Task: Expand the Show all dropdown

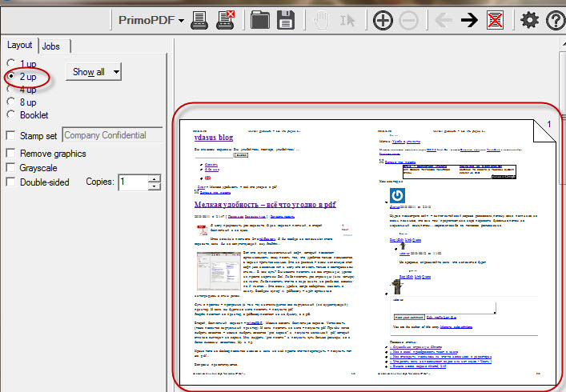Action: pyautogui.click(x=93, y=72)
